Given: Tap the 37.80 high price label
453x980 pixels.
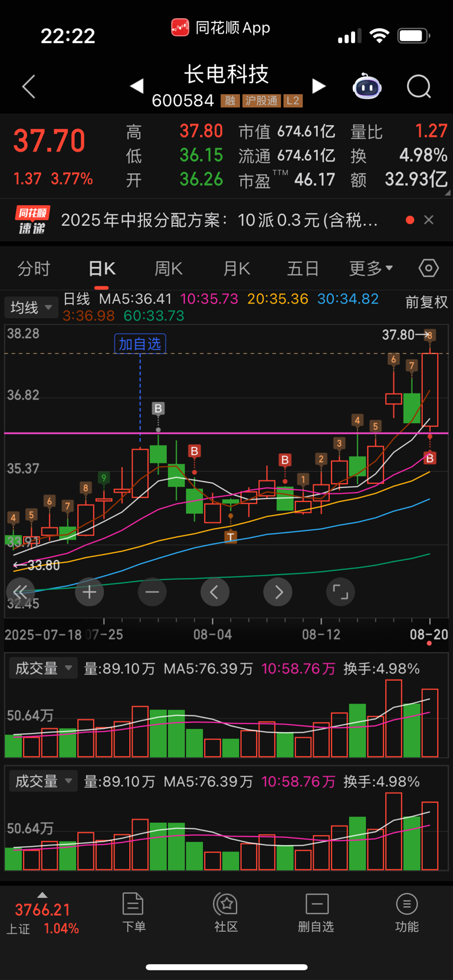Looking at the screenshot, I should 399,335.
